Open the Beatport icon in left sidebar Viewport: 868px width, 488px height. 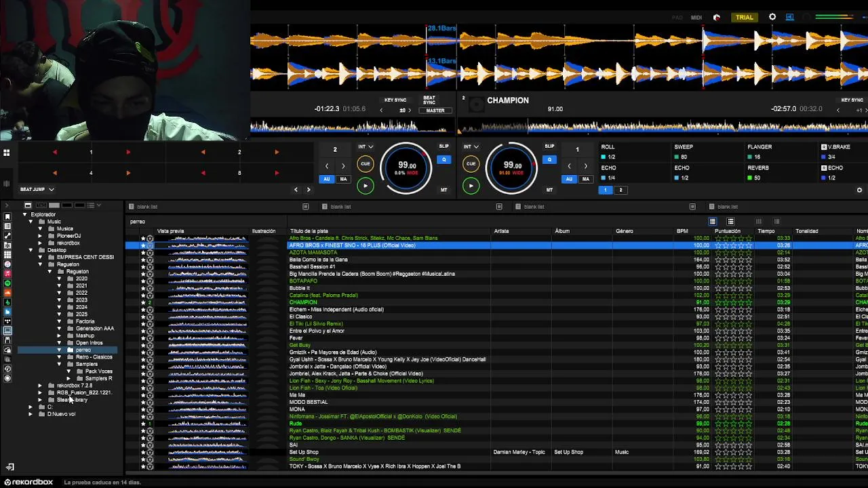7,302
